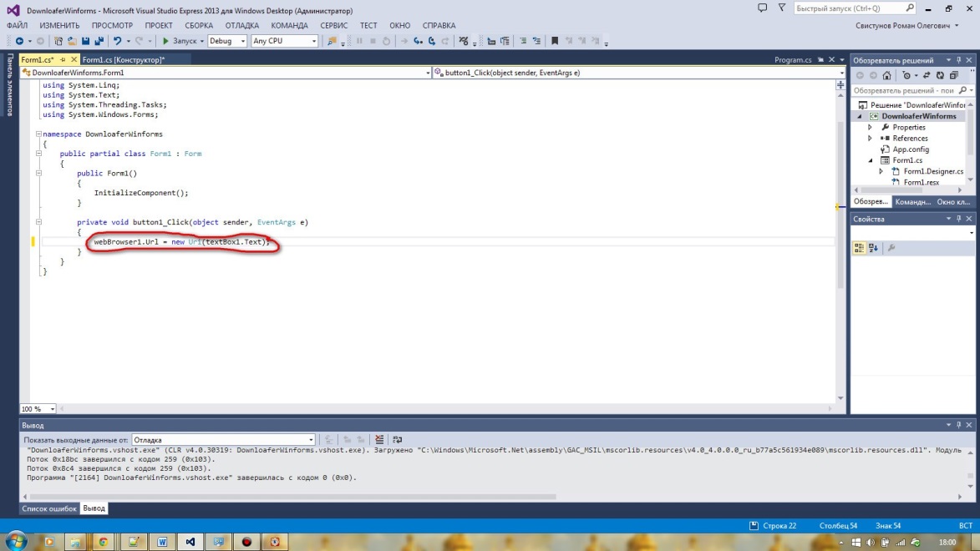Refresh Solution Explorer with refresh icon
The width and height of the screenshot is (980, 551).
[x=940, y=76]
